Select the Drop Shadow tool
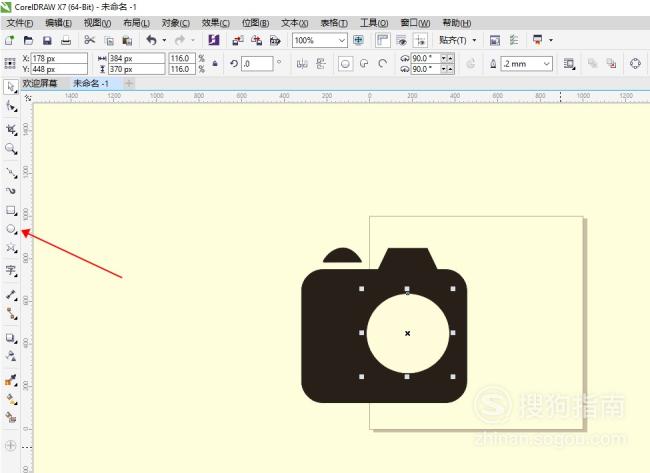This screenshot has width=650, height=473. [x=11, y=338]
